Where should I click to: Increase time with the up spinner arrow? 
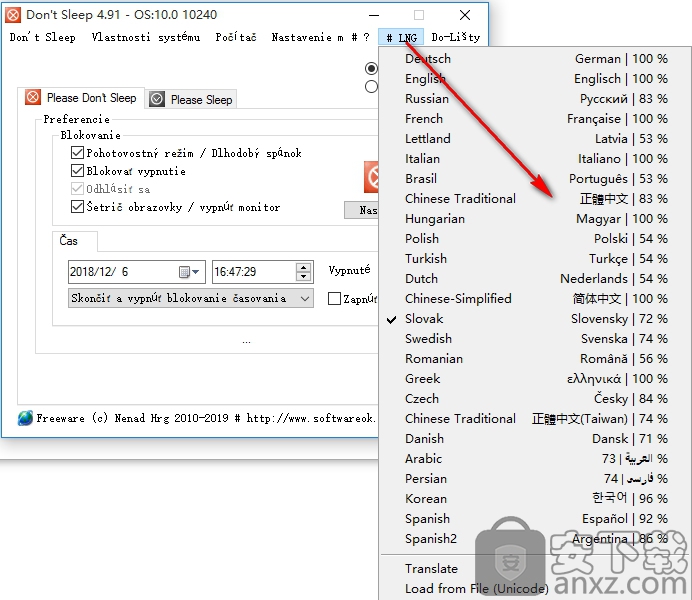coord(304,267)
